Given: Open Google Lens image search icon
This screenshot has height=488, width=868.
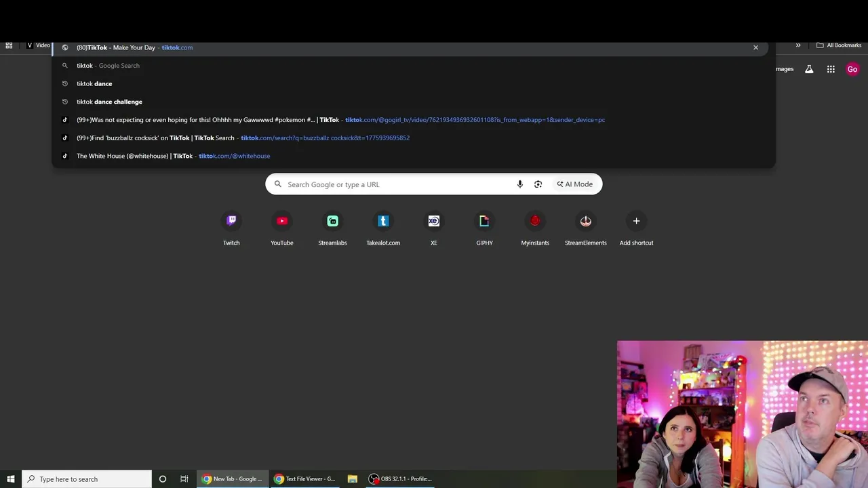Looking at the screenshot, I should tap(538, 184).
